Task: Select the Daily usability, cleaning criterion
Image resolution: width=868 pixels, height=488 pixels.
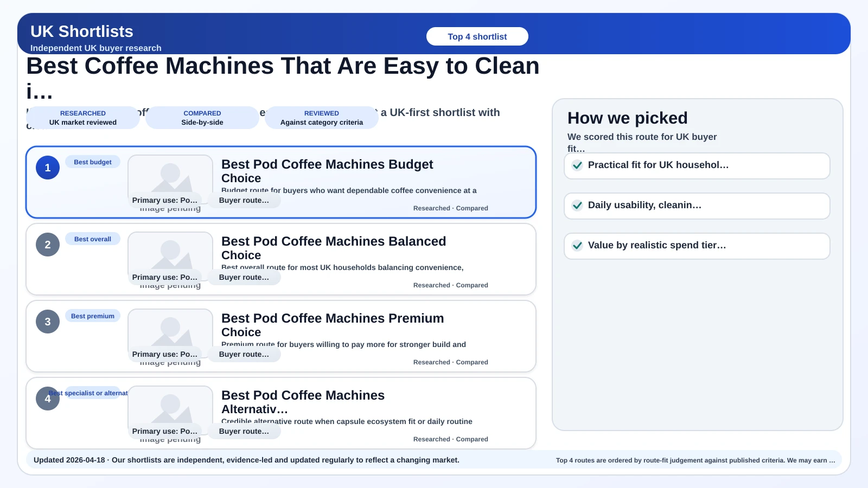Action: click(697, 206)
